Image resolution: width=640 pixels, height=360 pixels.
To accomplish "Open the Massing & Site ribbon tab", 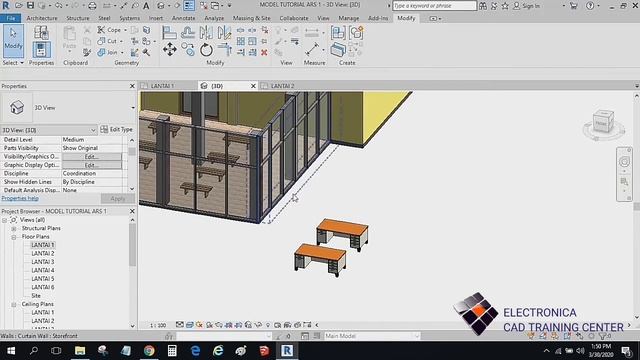I will pyautogui.click(x=251, y=18).
